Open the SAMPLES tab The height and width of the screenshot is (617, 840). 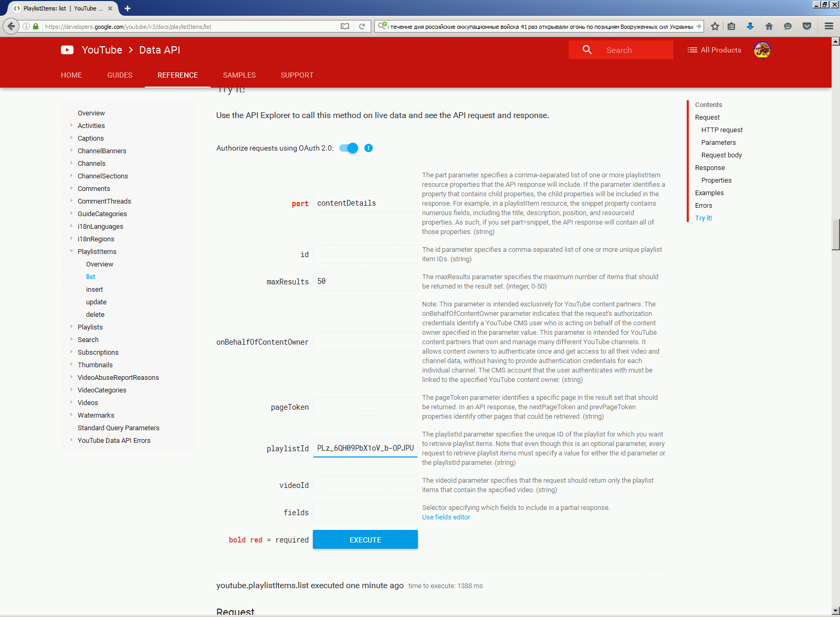(239, 75)
